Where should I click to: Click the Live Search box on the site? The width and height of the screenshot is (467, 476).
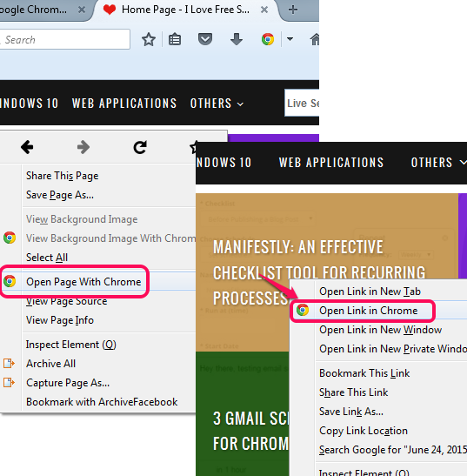[x=302, y=103]
